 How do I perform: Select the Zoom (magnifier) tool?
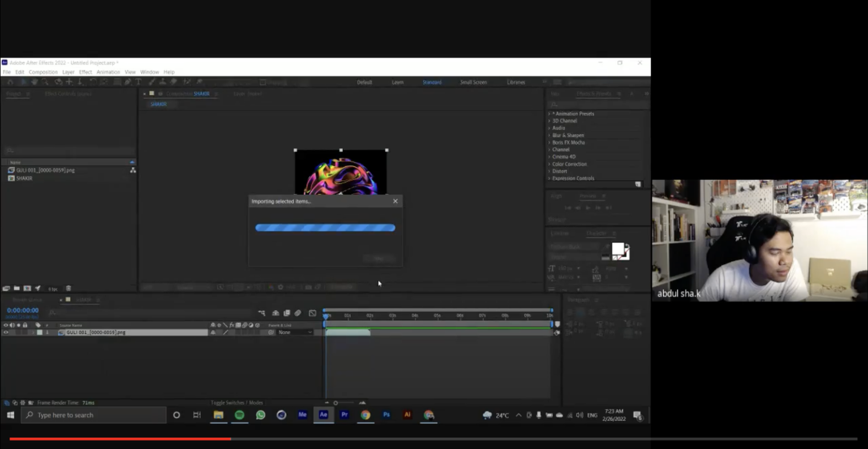pos(45,82)
